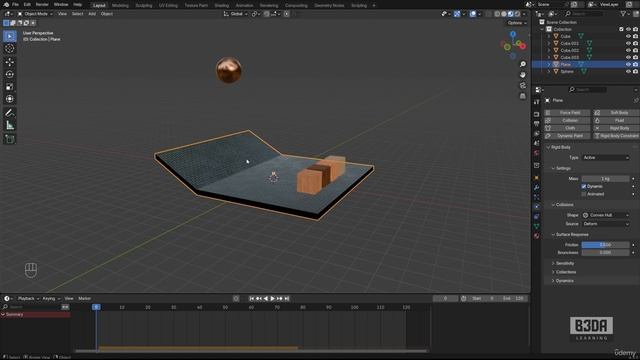The height and width of the screenshot is (360, 640).
Task: Click the Dynamic Paint button
Action: tap(567, 136)
